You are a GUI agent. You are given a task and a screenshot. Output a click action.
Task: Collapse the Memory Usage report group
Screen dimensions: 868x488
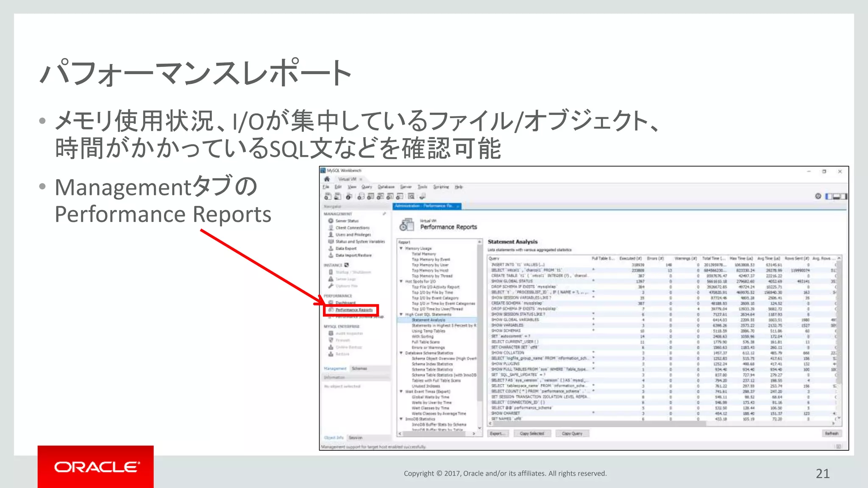tap(401, 248)
